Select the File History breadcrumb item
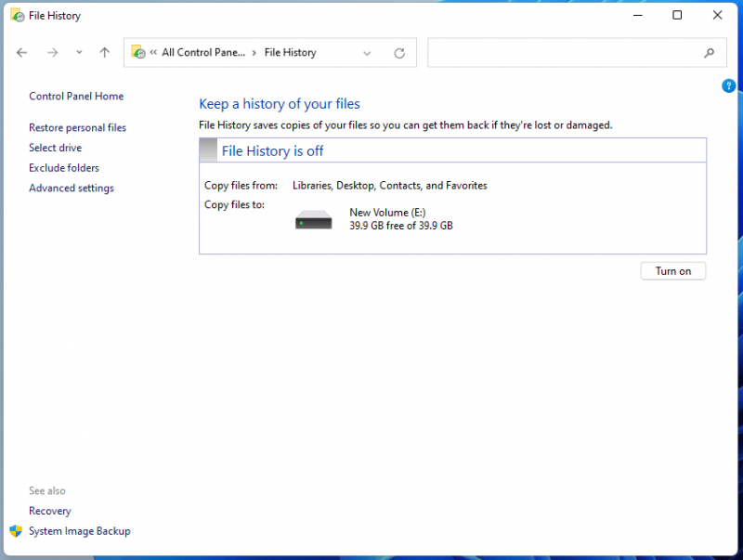This screenshot has width=743, height=560. tap(290, 52)
